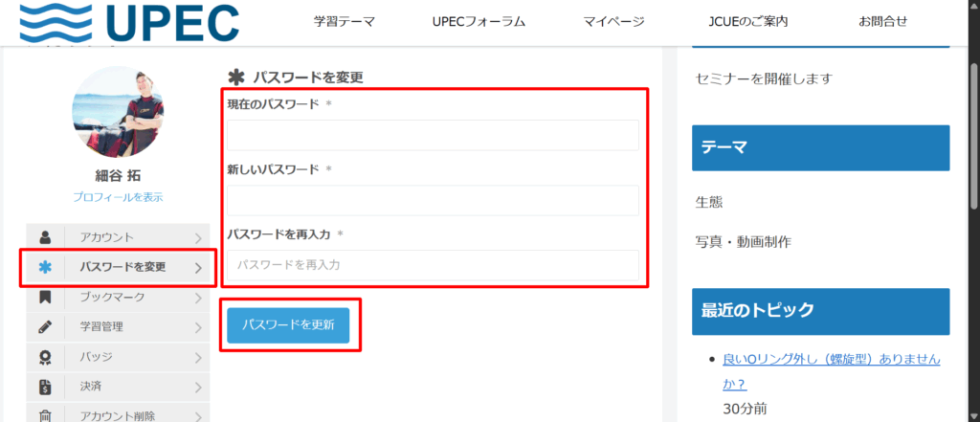The image size is (980, 422).
Task: Expand the 学習管理 chevron arrow
Action: [198, 326]
